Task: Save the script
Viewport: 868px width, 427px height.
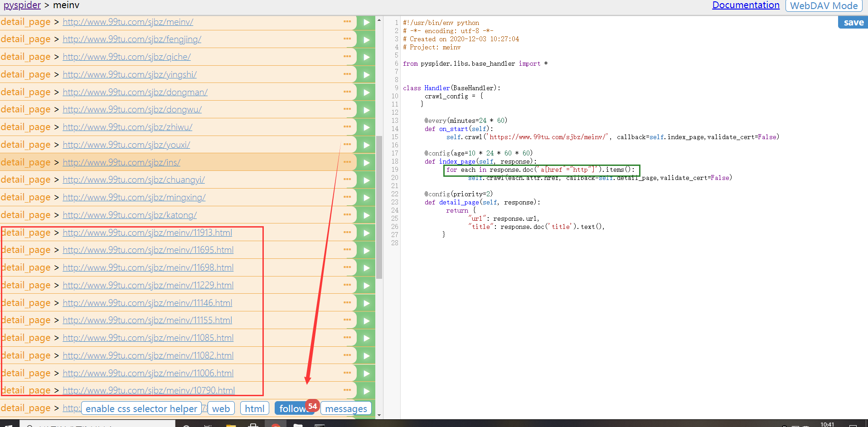Action: pos(853,22)
